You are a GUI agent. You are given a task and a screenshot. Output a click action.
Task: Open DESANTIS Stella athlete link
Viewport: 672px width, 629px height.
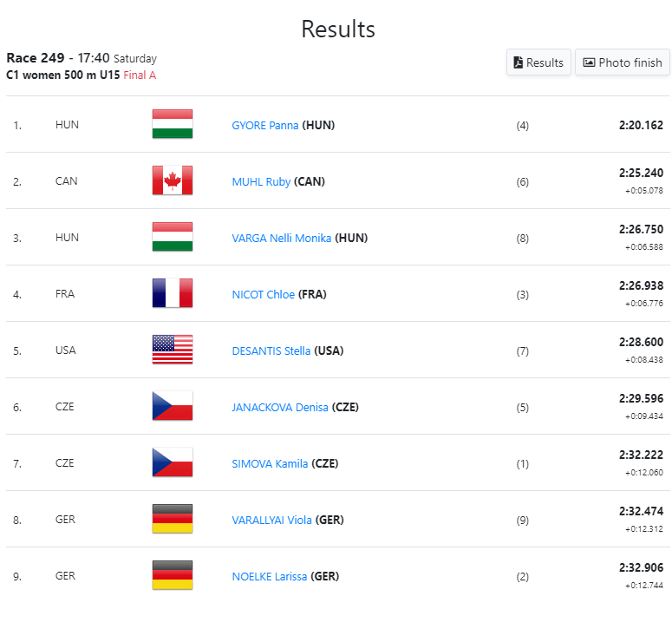point(271,351)
